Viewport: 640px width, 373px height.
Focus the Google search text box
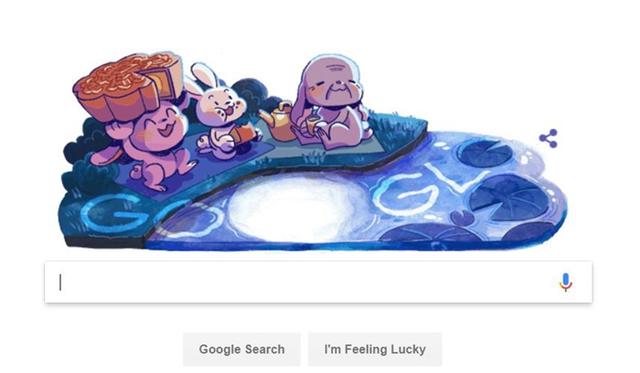[318, 282]
